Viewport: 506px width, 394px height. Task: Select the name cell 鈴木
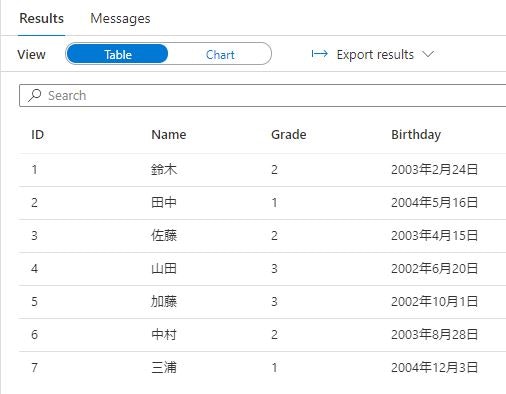164,169
